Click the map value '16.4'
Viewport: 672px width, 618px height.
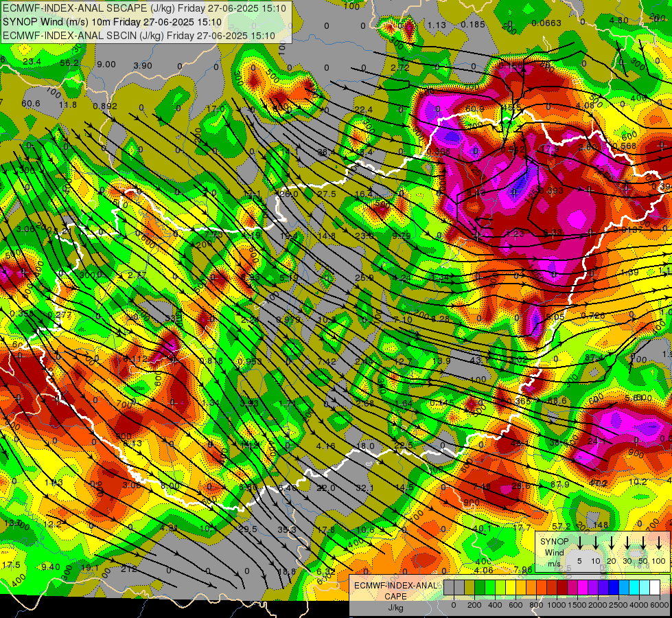click(364, 194)
